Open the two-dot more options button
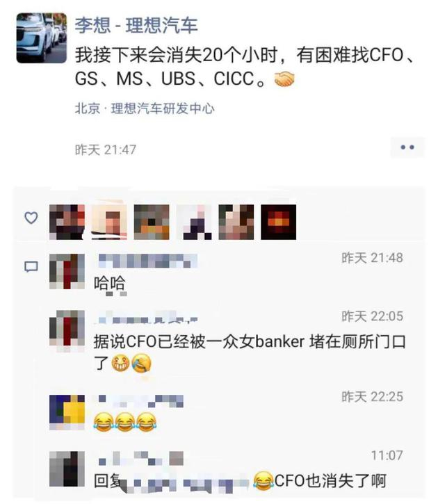 [x=407, y=147]
